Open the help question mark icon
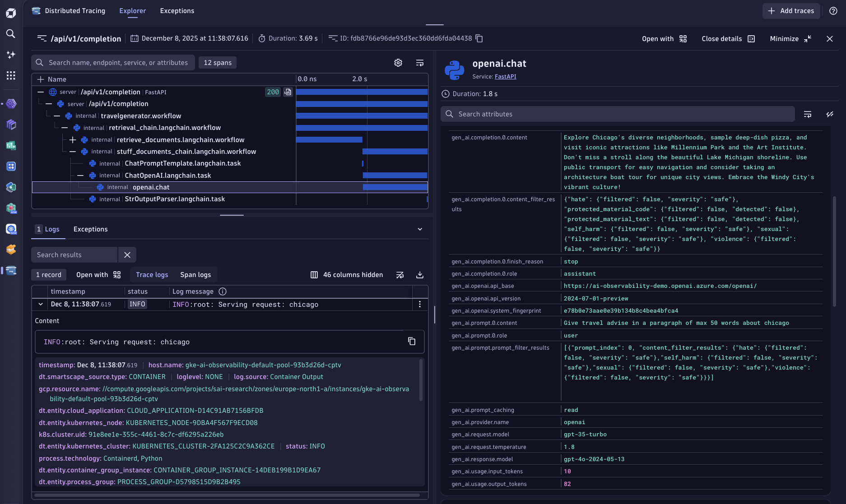 tap(833, 11)
